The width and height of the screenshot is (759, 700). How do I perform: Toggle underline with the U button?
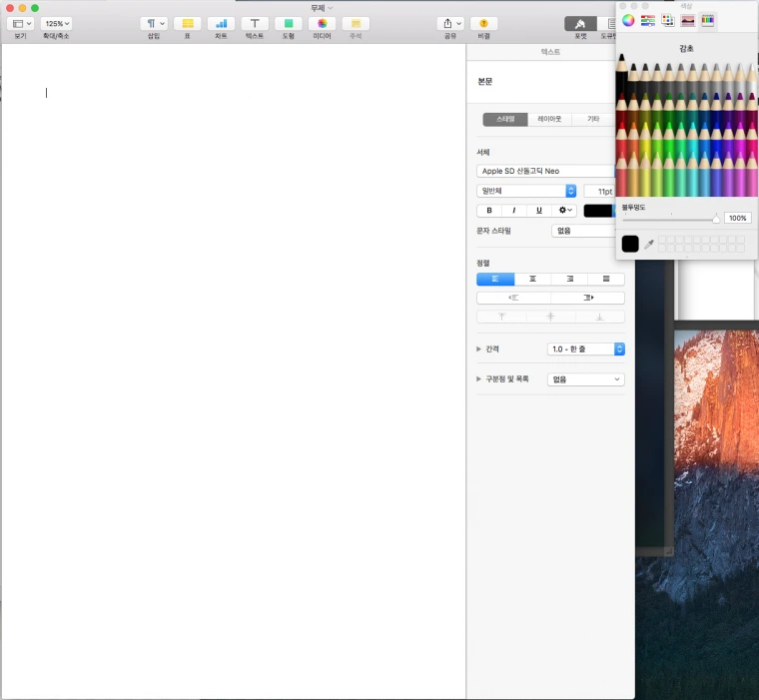[x=538, y=210]
